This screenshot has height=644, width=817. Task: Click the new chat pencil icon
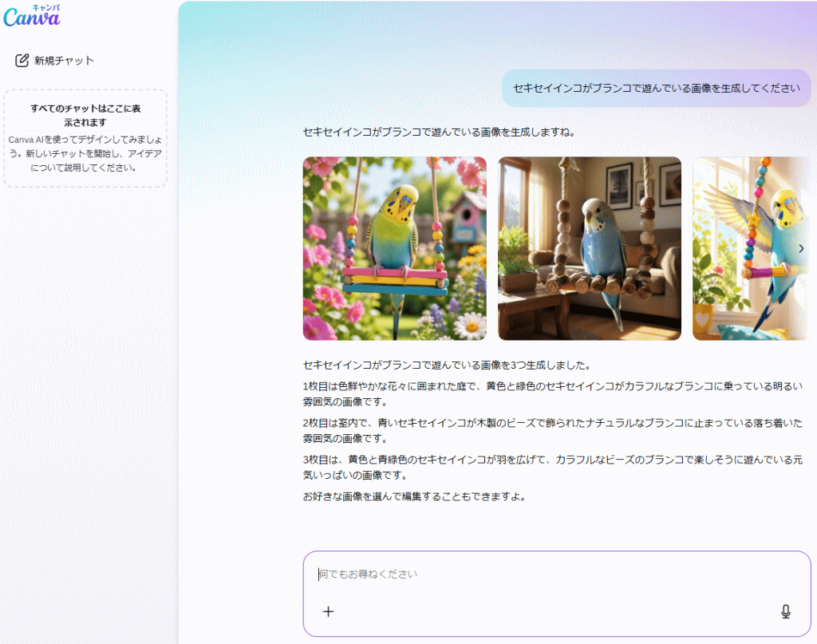22,61
